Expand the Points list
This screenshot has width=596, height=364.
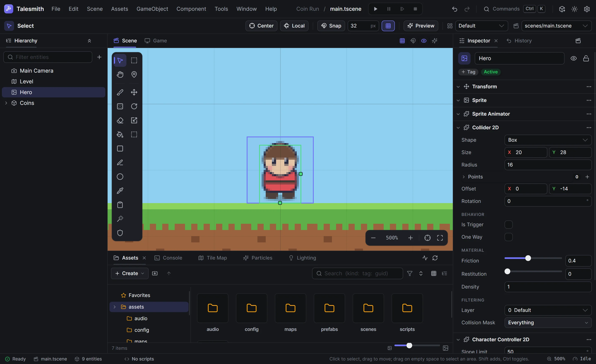464,177
